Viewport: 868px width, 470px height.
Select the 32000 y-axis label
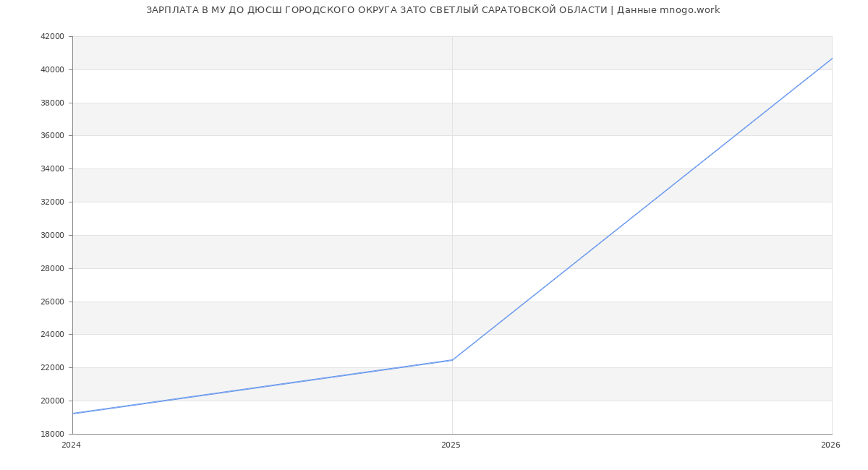point(54,202)
